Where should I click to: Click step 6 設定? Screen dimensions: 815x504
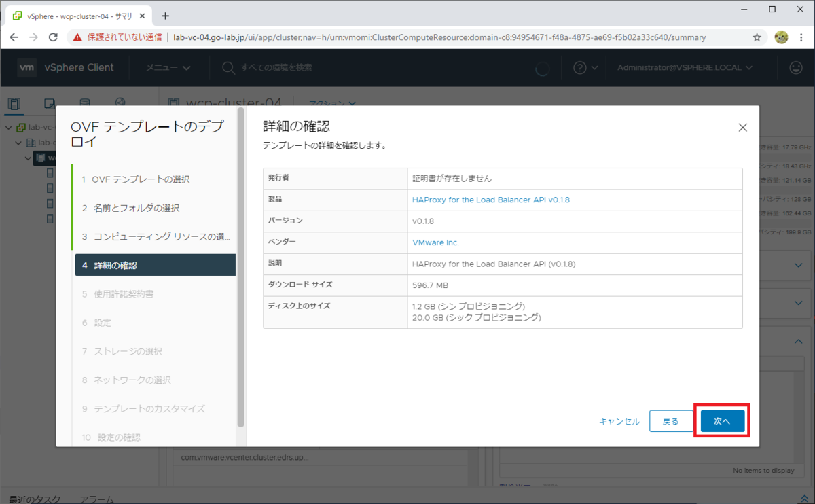tap(153, 323)
